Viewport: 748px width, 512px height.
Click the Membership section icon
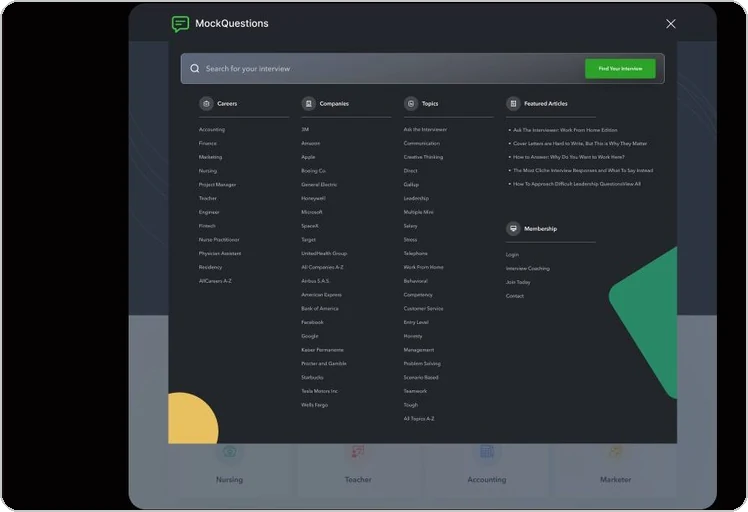coord(513,229)
